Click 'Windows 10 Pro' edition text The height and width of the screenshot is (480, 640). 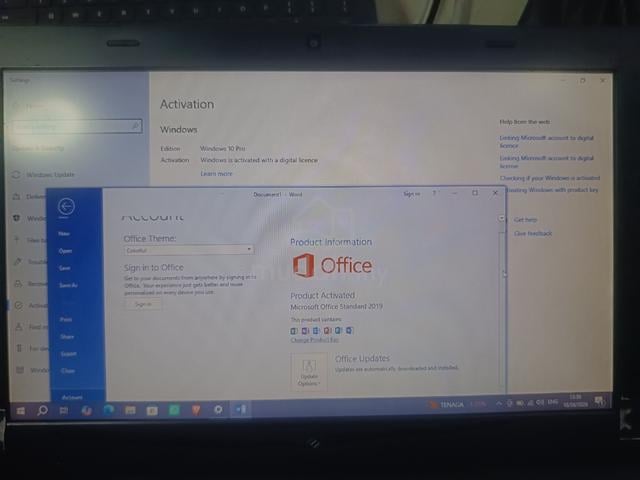[223, 149]
